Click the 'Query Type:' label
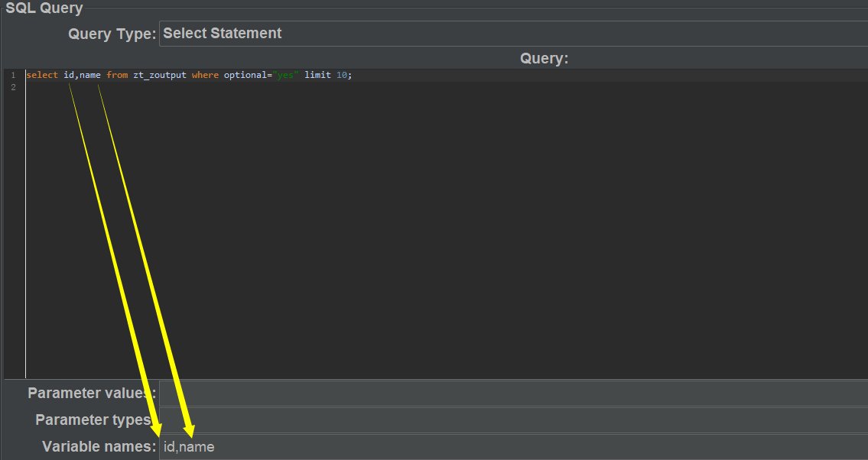Screen dimensions: 868x460 [112, 34]
